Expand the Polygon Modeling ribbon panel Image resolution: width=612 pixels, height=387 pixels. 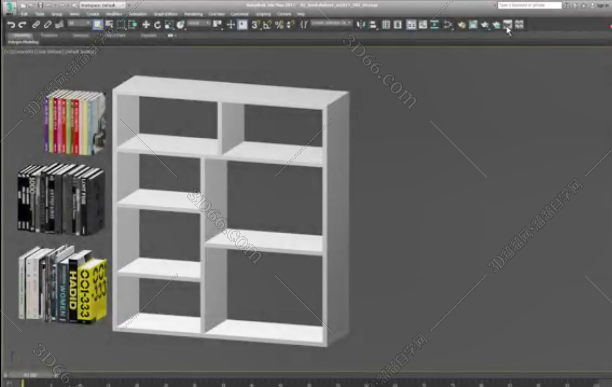point(23,42)
